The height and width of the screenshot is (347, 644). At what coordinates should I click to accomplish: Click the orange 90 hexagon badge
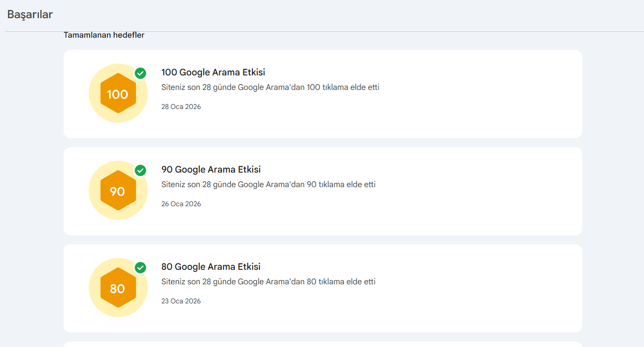[118, 190]
